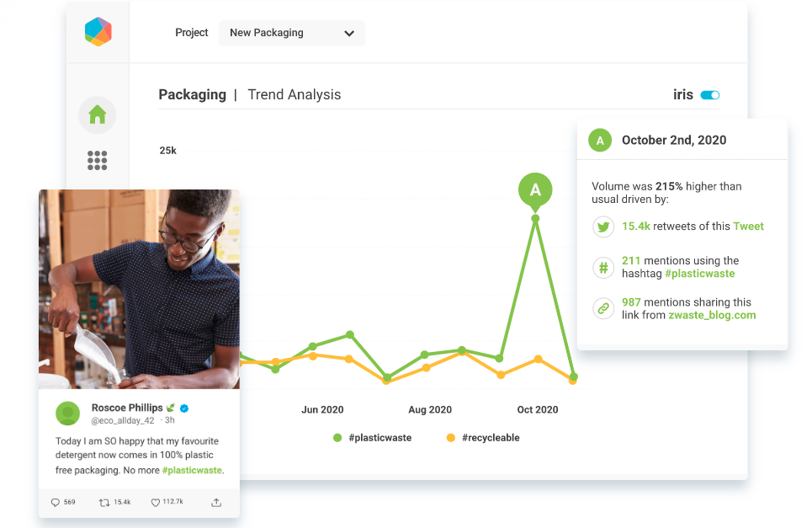Switch to the Packaging tab

point(192,94)
